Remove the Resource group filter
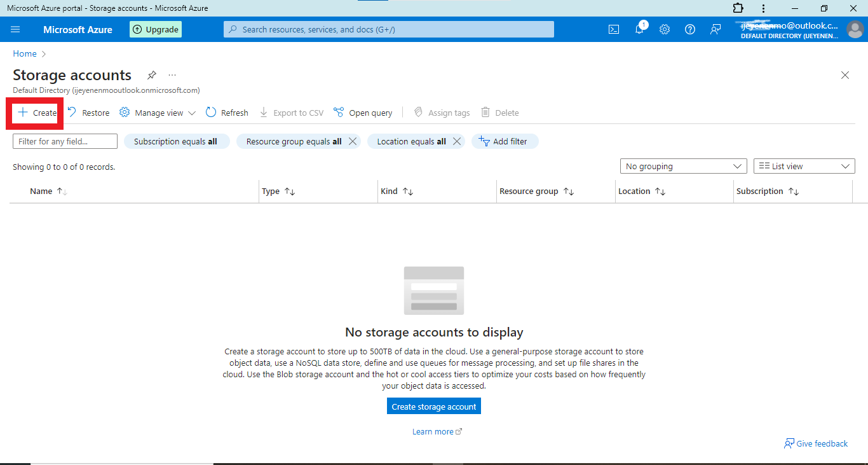 [x=353, y=141]
